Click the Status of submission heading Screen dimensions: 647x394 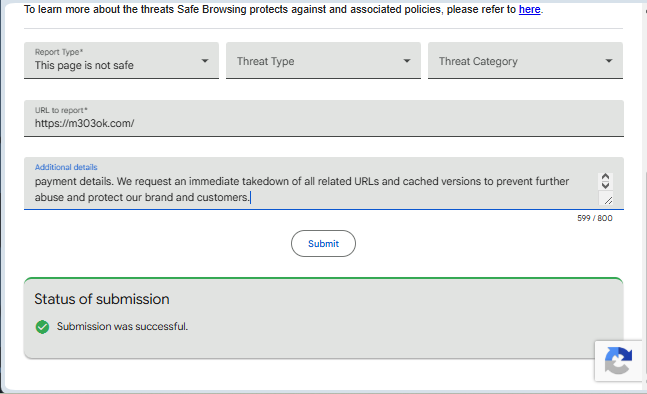point(102,299)
